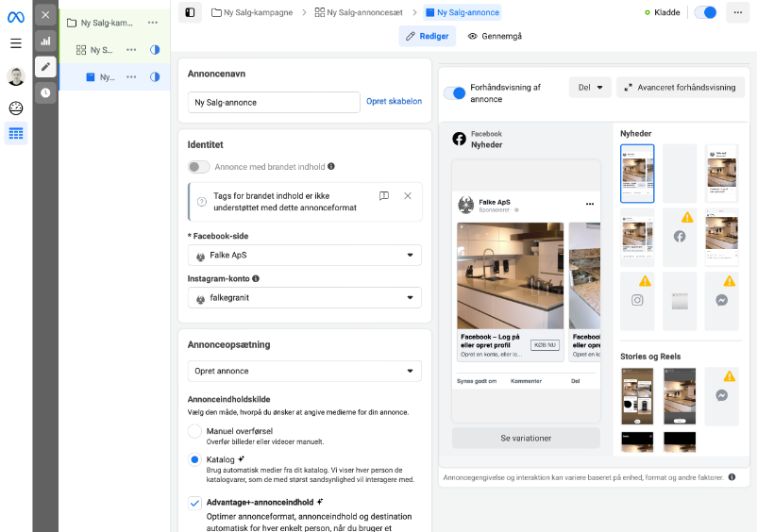Screen dimensions: 757x532
Task: Select Ny Salg-annonce breadcrumb
Action: click(x=463, y=12)
